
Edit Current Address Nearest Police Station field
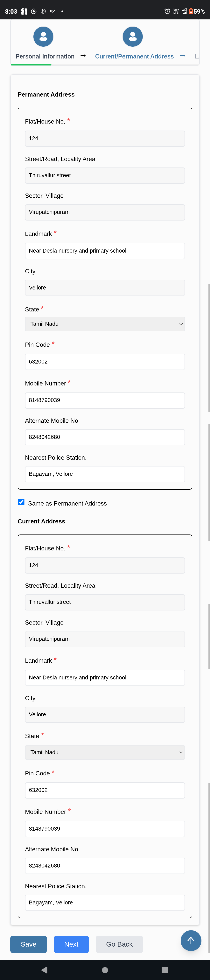tap(105, 902)
